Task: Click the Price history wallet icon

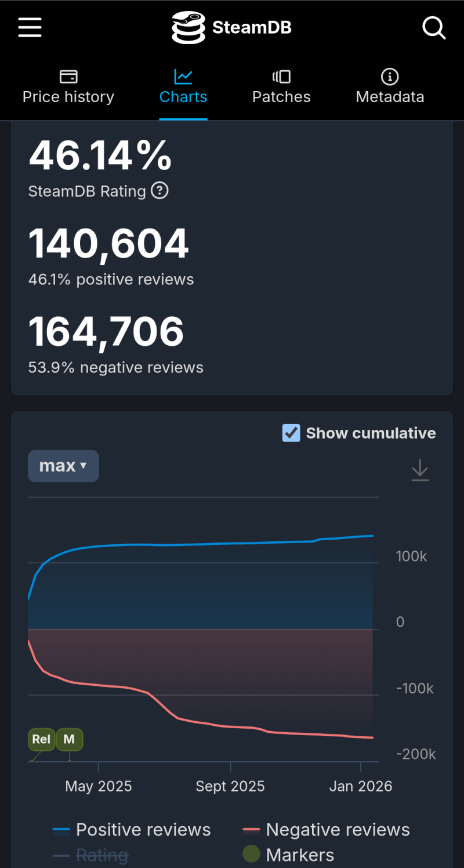Action: (68, 77)
